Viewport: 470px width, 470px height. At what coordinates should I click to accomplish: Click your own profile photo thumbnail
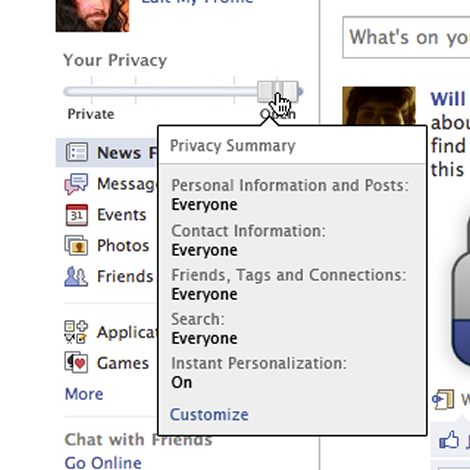[92, 16]
